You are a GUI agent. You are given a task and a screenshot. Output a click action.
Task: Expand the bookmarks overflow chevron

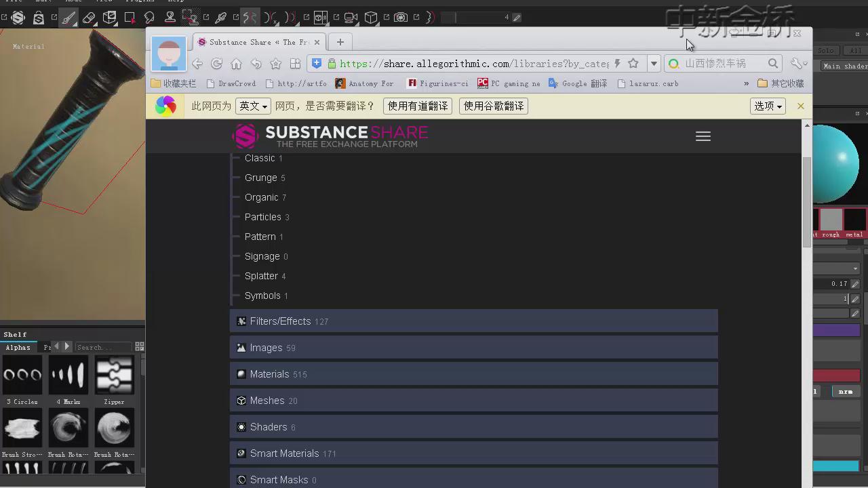(x=746, y=83)
